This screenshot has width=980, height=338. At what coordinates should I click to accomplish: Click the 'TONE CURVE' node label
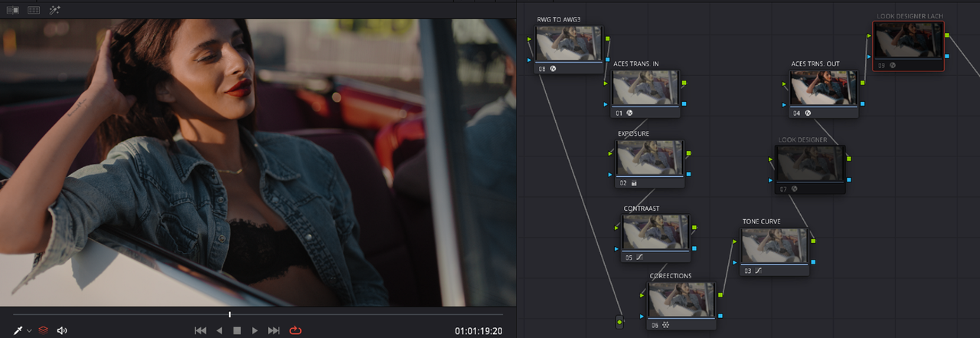point(762,222)
